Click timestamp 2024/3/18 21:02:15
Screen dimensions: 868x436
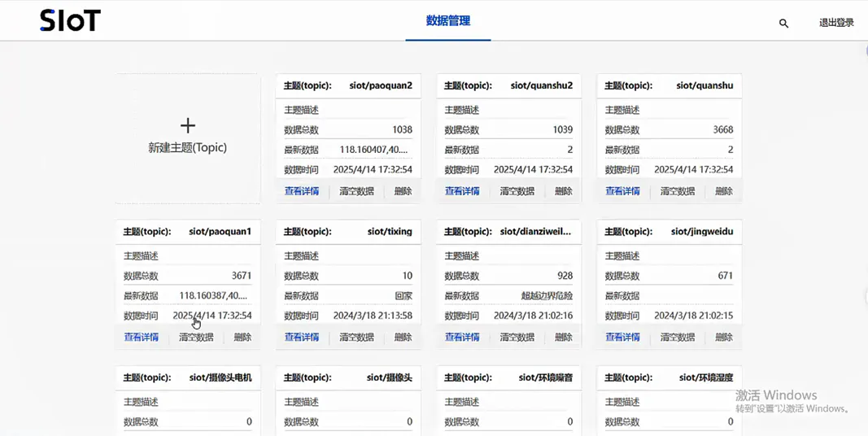tap(694, 316)
